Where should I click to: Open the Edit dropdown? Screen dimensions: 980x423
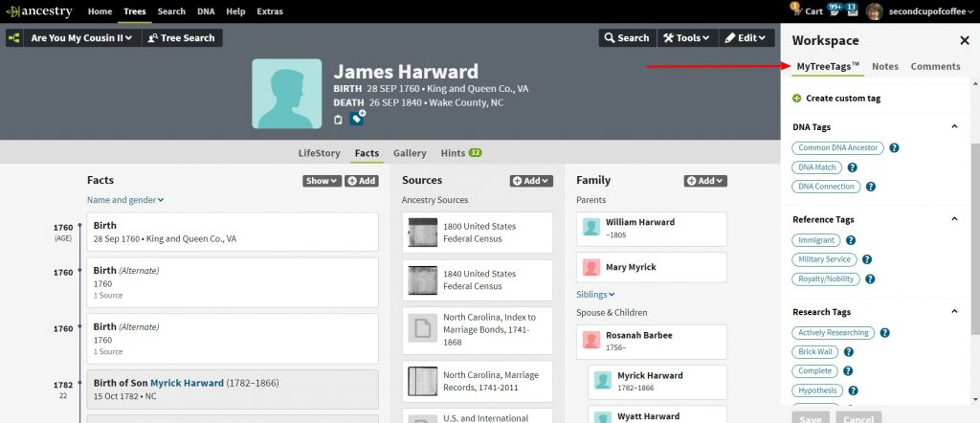point(746,38)
